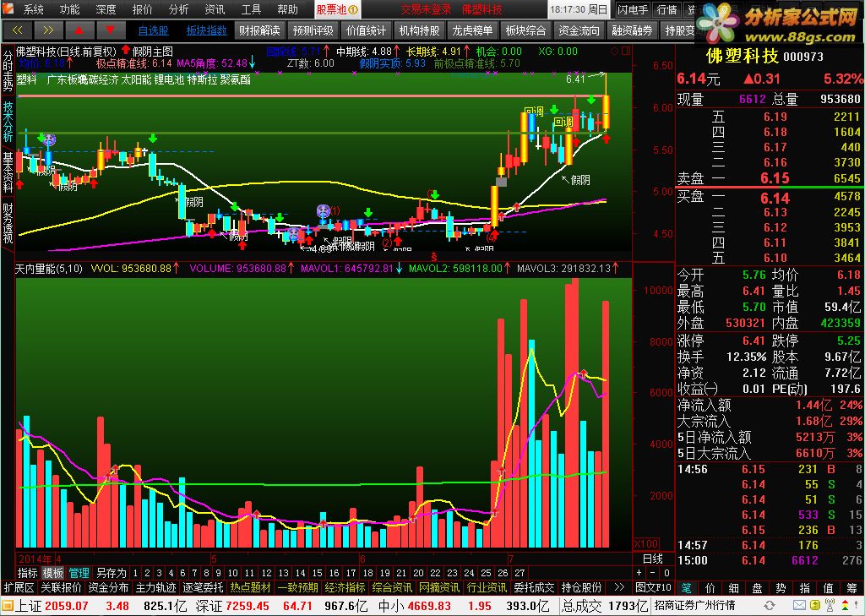Open the 热点题材 bottom tab

click(x=250, y=587)
